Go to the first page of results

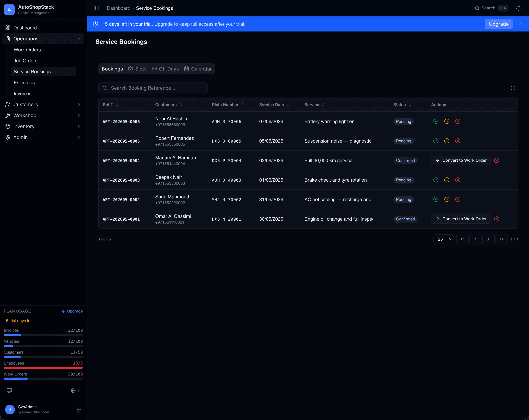[x=462, y=239]
